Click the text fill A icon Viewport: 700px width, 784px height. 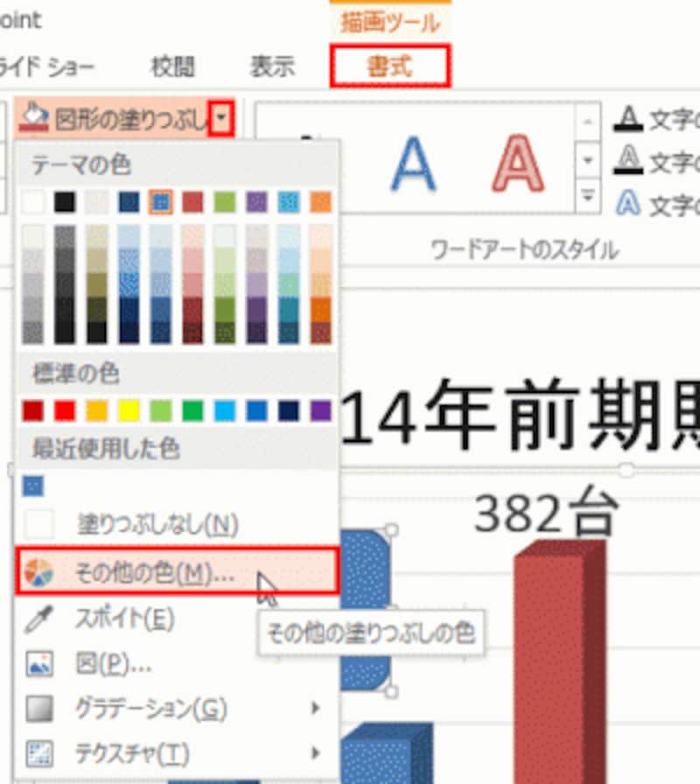point(628,119)
